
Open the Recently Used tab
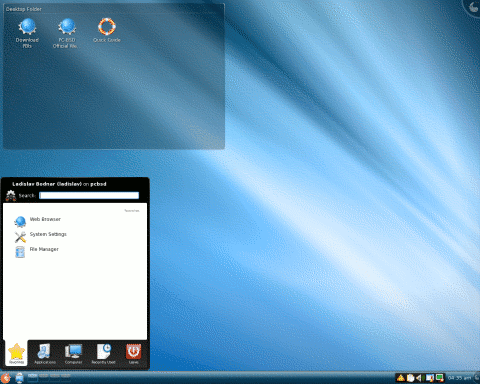point(103,354)
